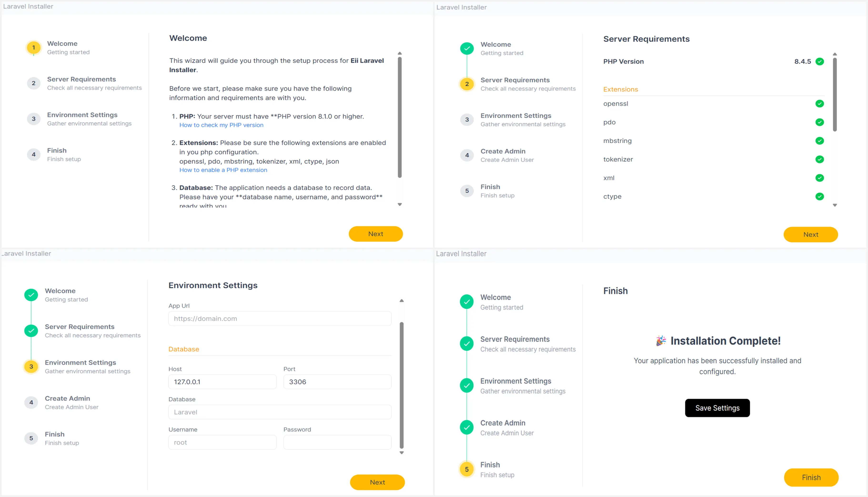868x497 pixels.
Task: Click green check icon beside openssl extension
Action: (x=819, y=103)
